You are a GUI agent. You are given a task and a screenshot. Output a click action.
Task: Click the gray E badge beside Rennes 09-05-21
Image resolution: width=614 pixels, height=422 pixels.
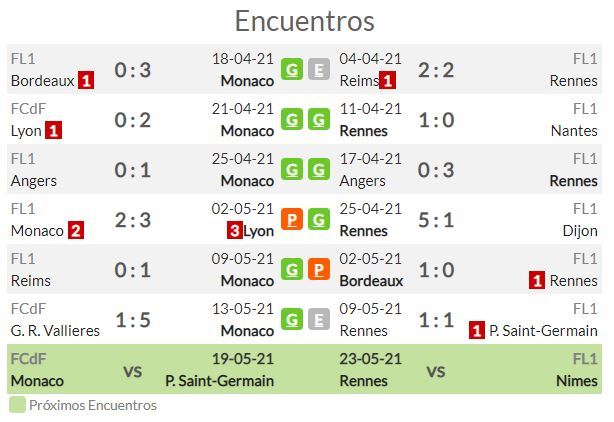tap(318, 319)
